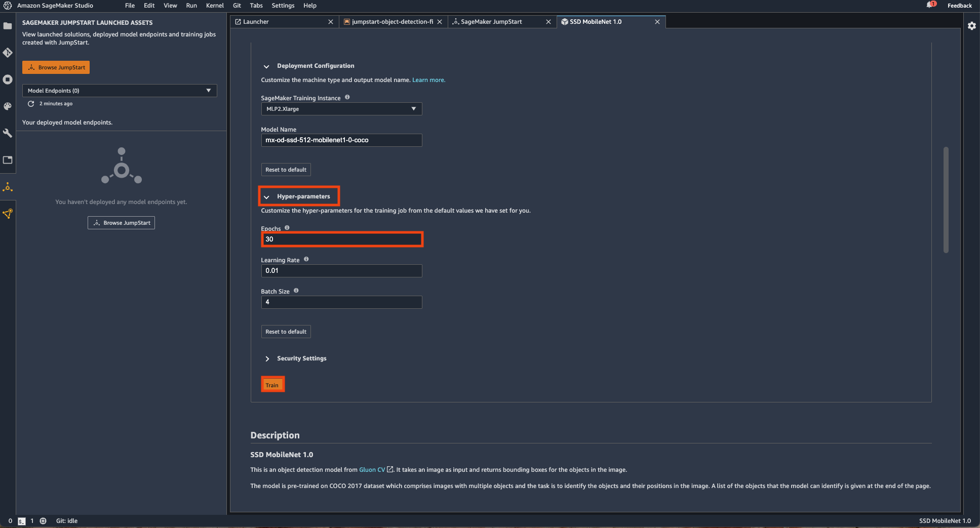Open the Kernel menu
This screenshot has height=528, width=980.
[215, 6]
